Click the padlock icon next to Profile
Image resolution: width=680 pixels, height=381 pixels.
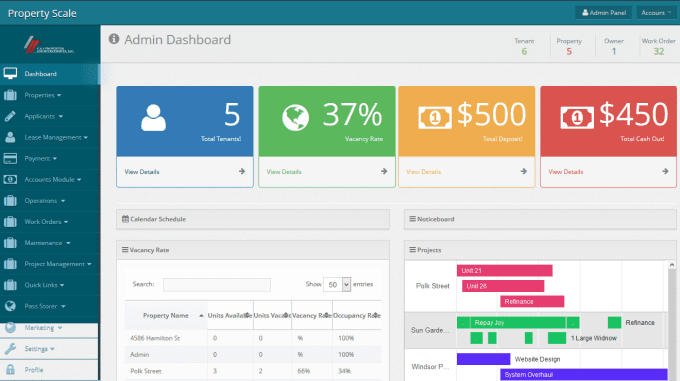click(x=10, y=370)
